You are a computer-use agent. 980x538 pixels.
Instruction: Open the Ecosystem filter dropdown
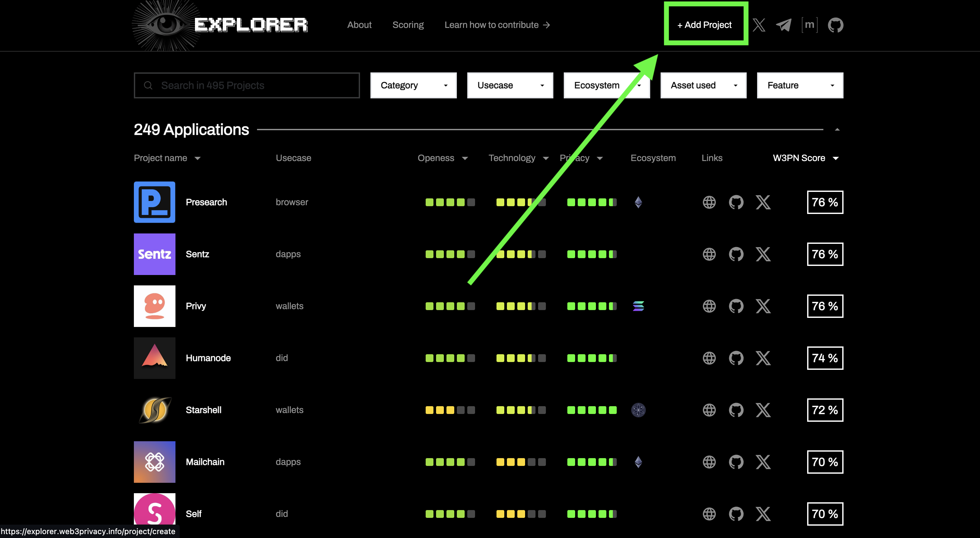[x=606, y=85]
